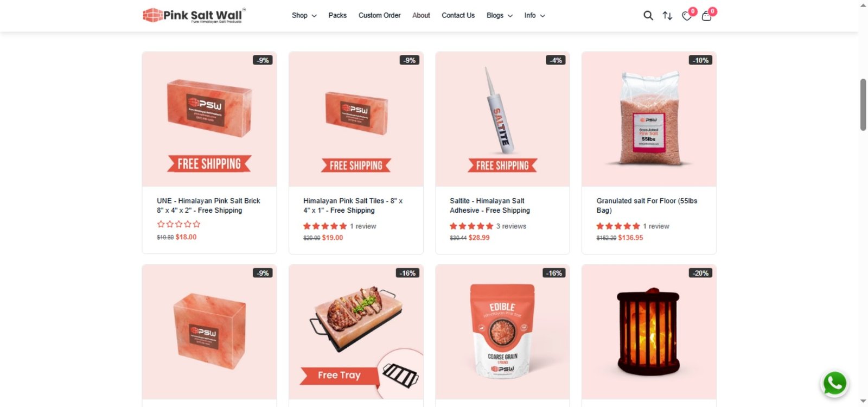Click the five-star rating on Saltite Adhesive
This screenshot has width=868, height=407.
click(471, 226)
